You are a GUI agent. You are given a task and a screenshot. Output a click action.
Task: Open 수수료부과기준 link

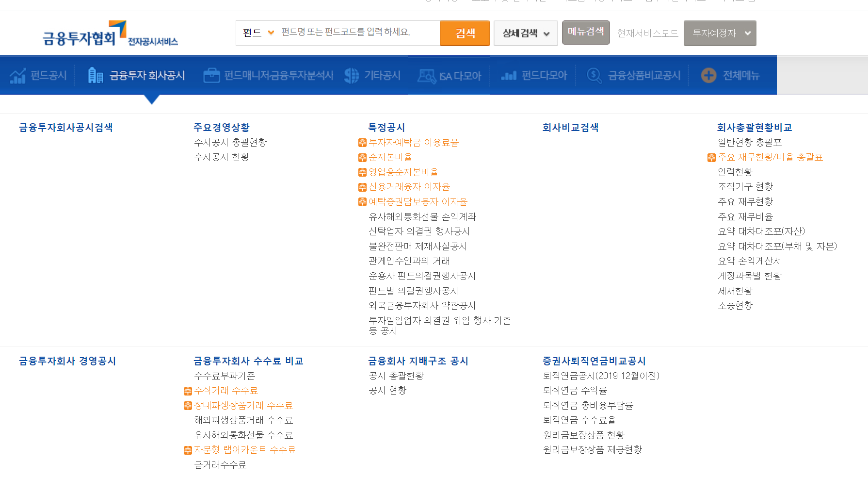[225, 376]
